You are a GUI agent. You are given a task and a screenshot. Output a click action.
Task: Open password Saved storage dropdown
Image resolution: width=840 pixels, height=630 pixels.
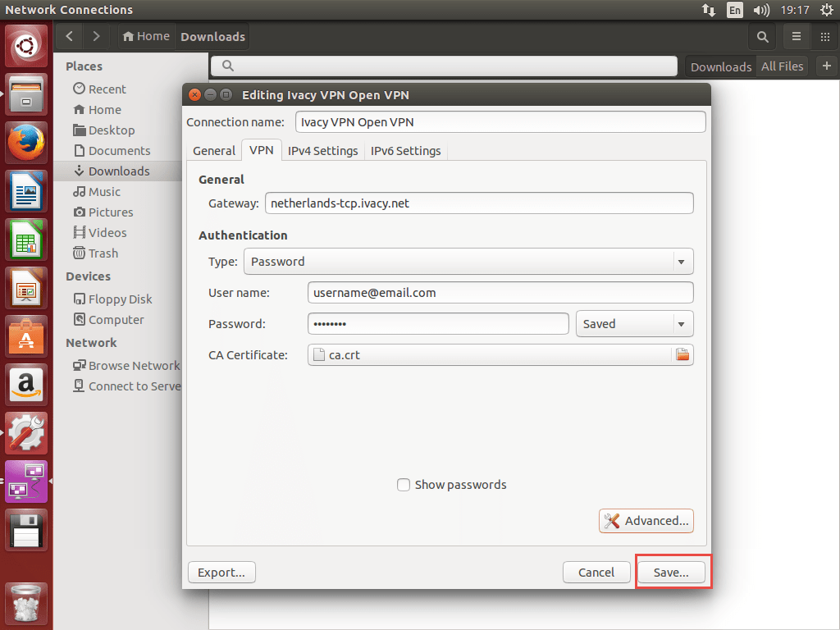pos(634,323)
